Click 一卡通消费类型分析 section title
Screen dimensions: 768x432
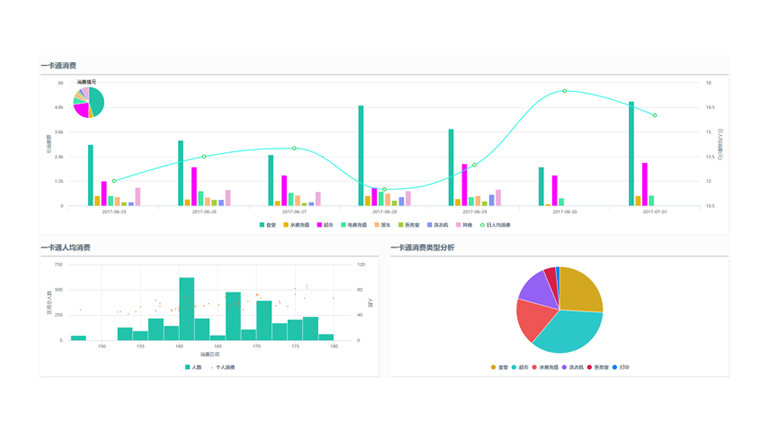(x=422, y=246)
